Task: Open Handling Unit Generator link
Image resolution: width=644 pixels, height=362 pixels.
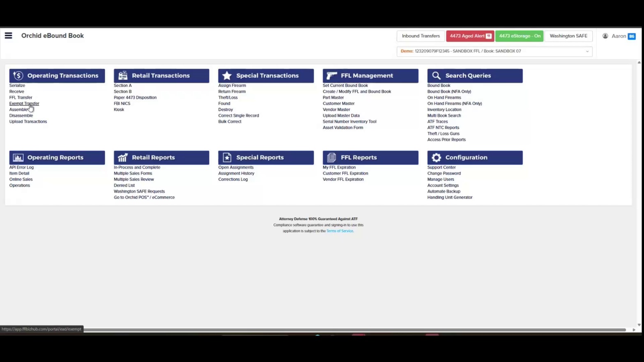Action: (450, 197)
